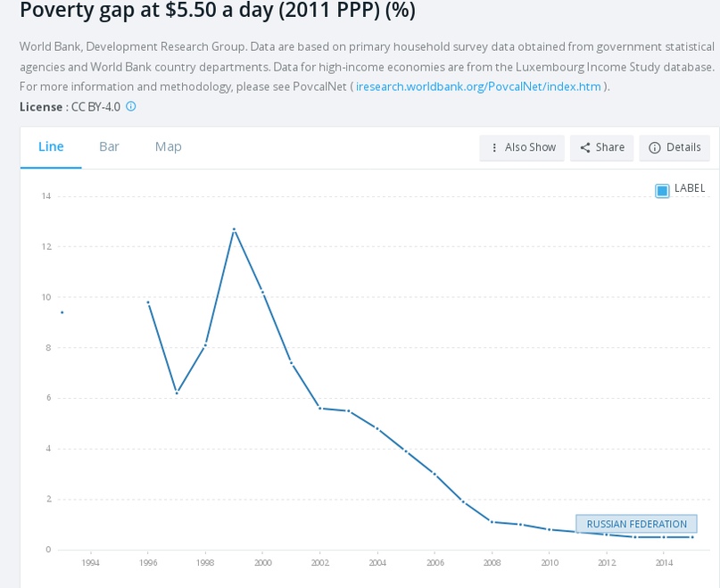Toggle the LABEL checkbox
Screen dimensions: 720x588
(662, 190)
